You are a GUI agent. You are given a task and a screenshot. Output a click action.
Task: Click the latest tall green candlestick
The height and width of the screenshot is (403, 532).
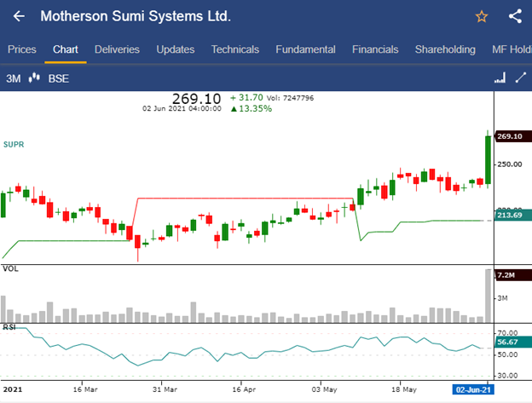(x=488, y=160)
